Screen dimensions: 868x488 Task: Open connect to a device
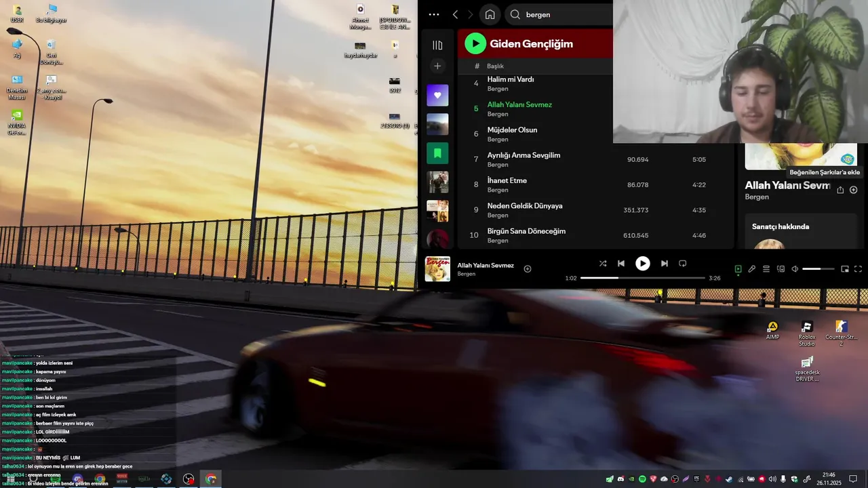pos(781,269)
